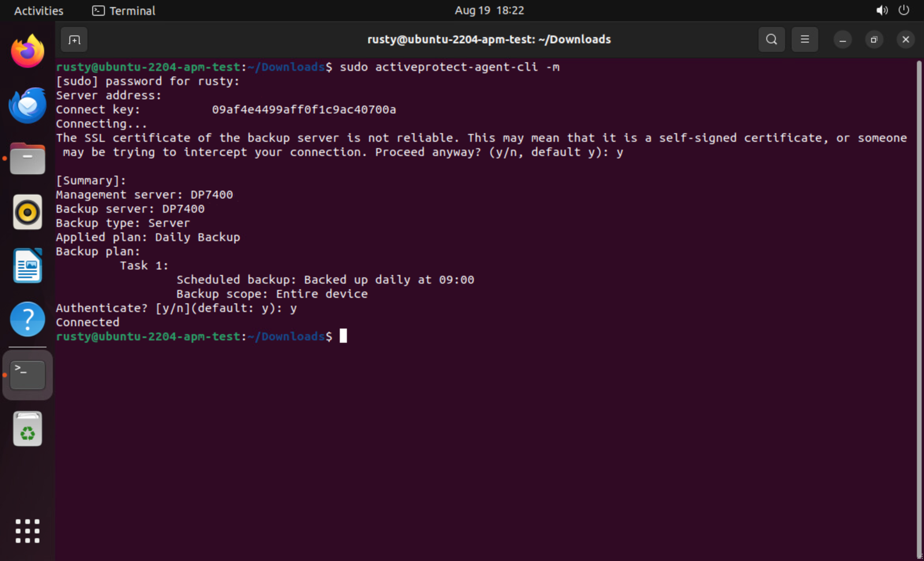Open Thunderbird Mail from the dock

pyautogui.click(x=28, y=105)
